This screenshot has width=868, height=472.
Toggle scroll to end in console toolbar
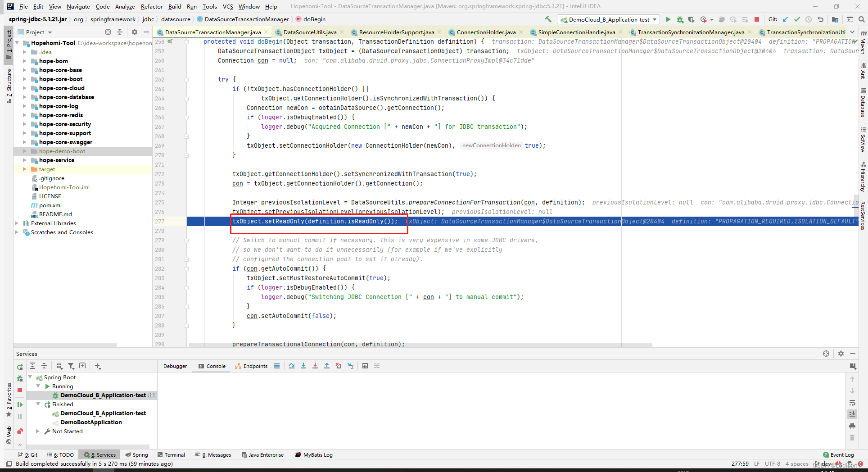pyautogui.click(x=852, y=414)
